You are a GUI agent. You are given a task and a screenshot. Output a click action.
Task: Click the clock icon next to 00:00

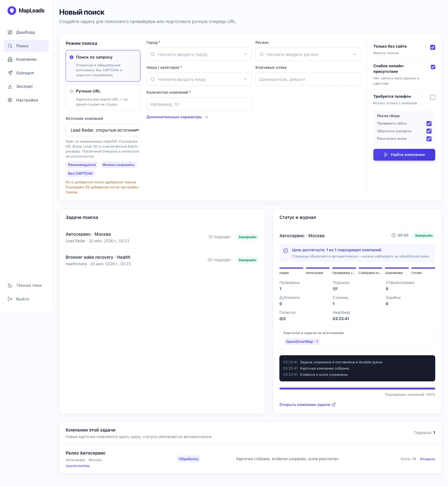394,235
